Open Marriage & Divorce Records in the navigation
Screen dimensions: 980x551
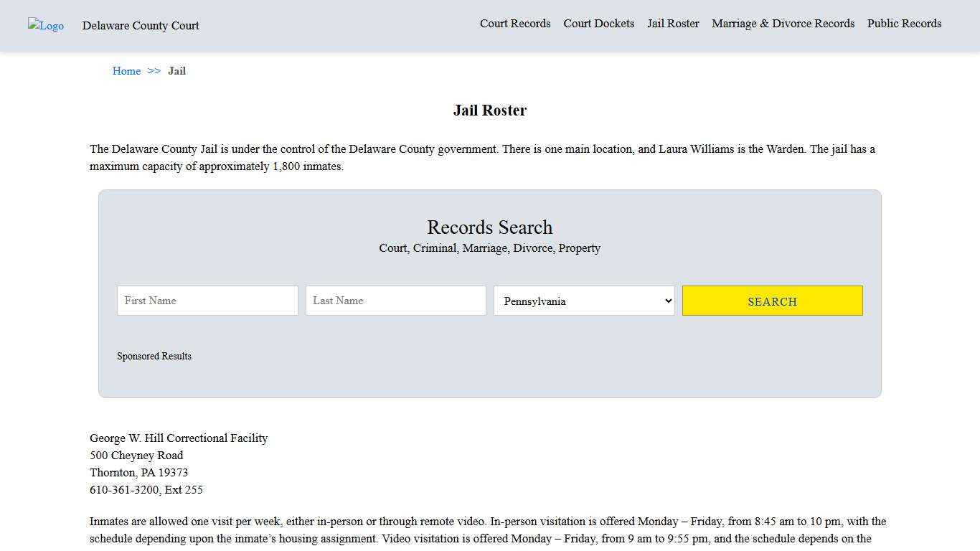tap(783, 24)
